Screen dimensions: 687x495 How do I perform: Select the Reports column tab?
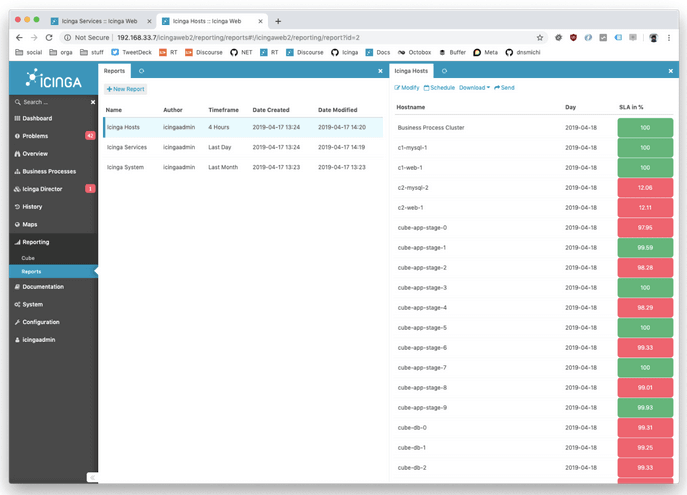click(114, 71)
